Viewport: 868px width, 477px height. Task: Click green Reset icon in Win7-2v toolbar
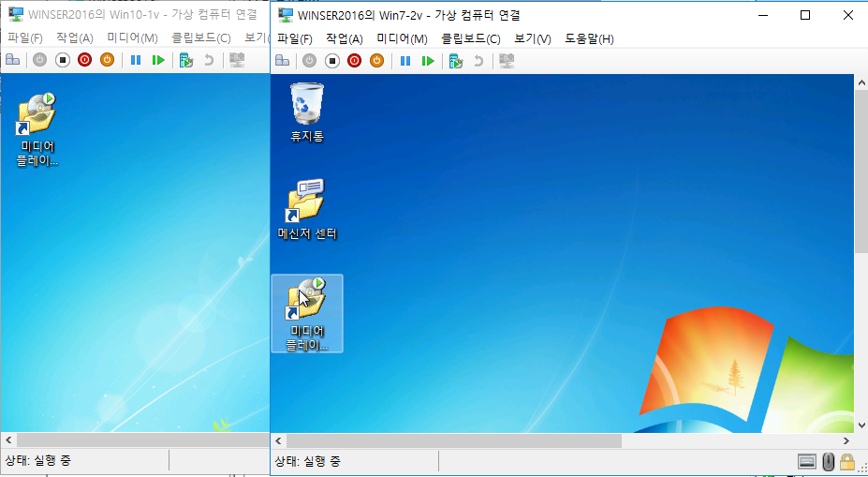[428, 60]
